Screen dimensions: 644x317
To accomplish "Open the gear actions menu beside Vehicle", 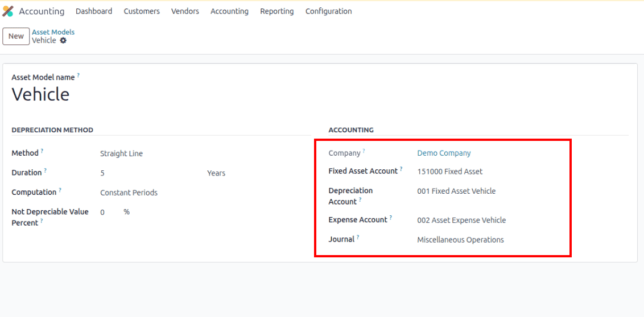I will (x=63, y=40).
